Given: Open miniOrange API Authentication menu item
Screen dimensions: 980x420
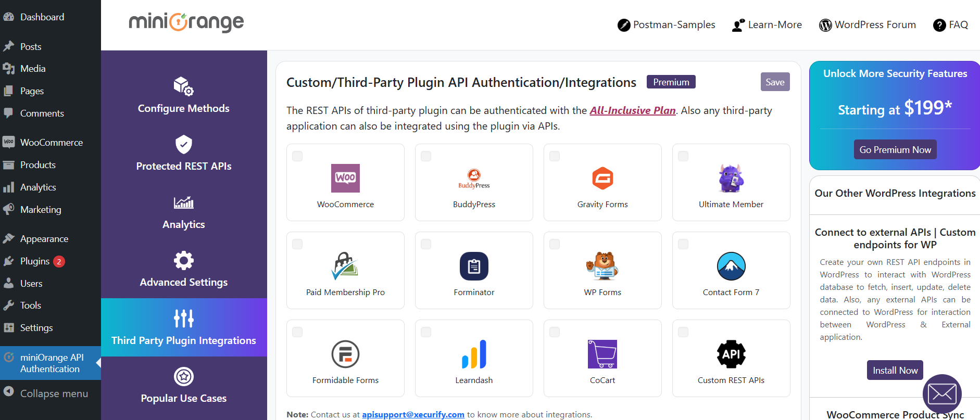Looking at the screenshot, I should click(51, 363).
